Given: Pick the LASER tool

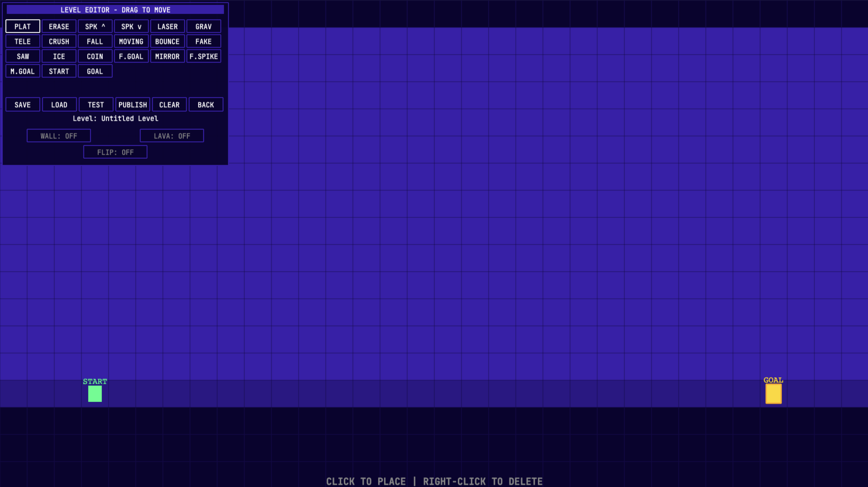Looking at the screenshot, I should pyautogui.click(x=167, y=26).
